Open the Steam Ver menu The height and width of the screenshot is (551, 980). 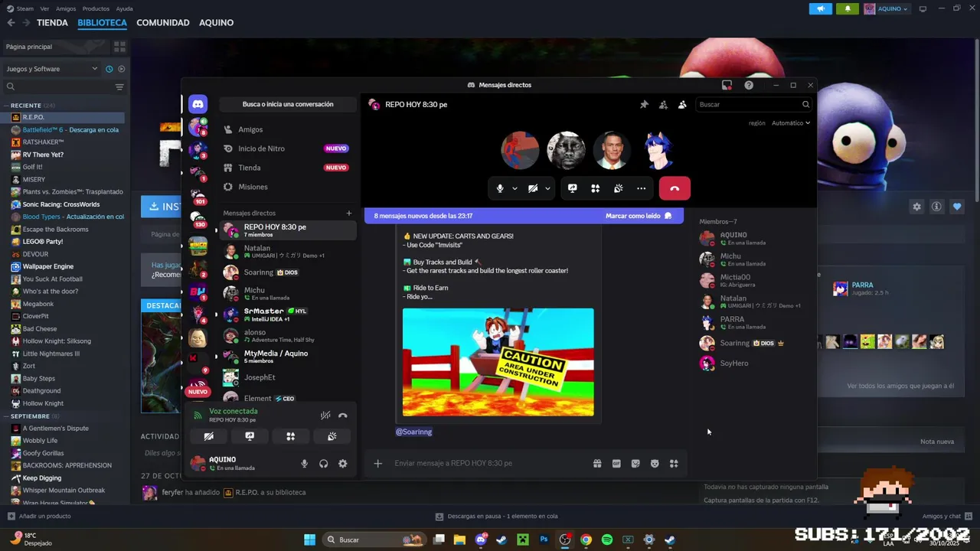44,8
